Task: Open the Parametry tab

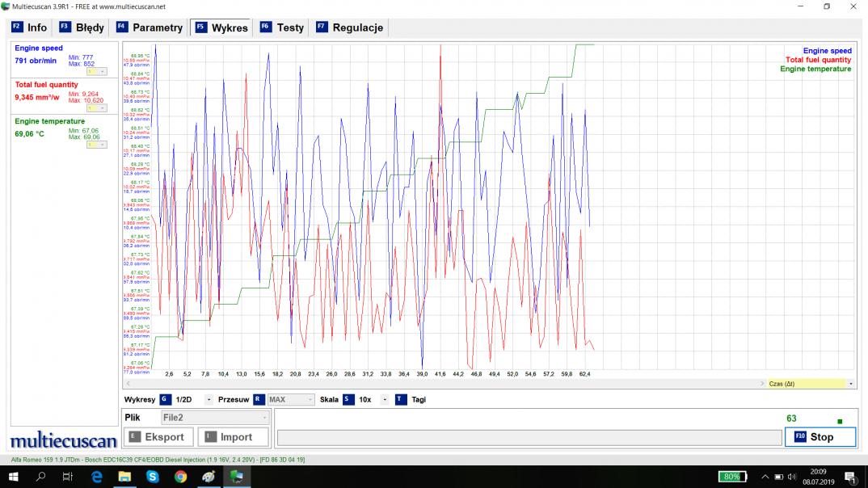Action: pos(150,27)
